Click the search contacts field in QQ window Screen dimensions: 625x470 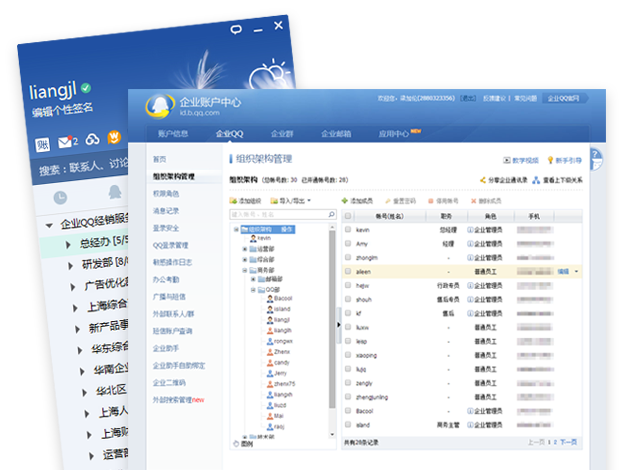tap(80, 169)
